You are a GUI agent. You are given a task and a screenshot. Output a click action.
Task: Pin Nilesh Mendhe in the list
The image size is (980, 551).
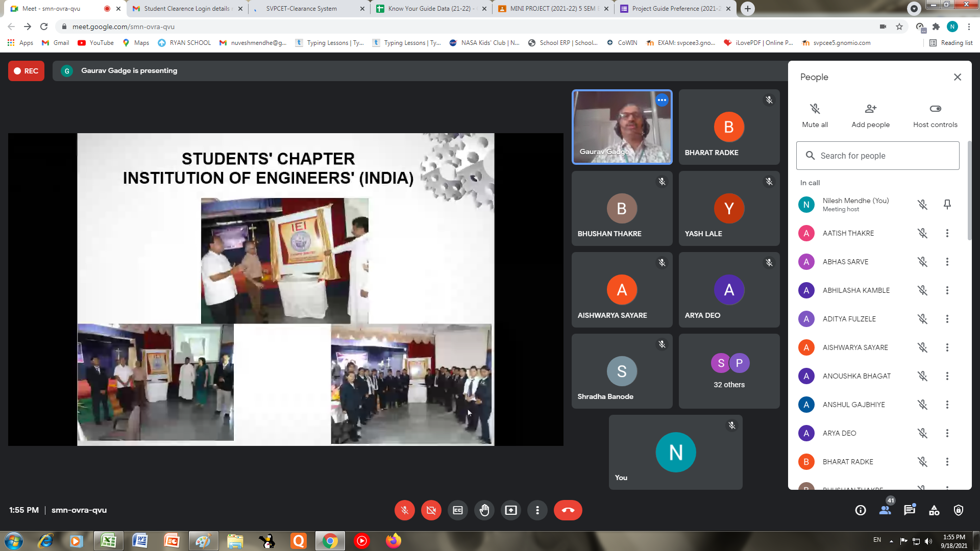tap(947, 205)
